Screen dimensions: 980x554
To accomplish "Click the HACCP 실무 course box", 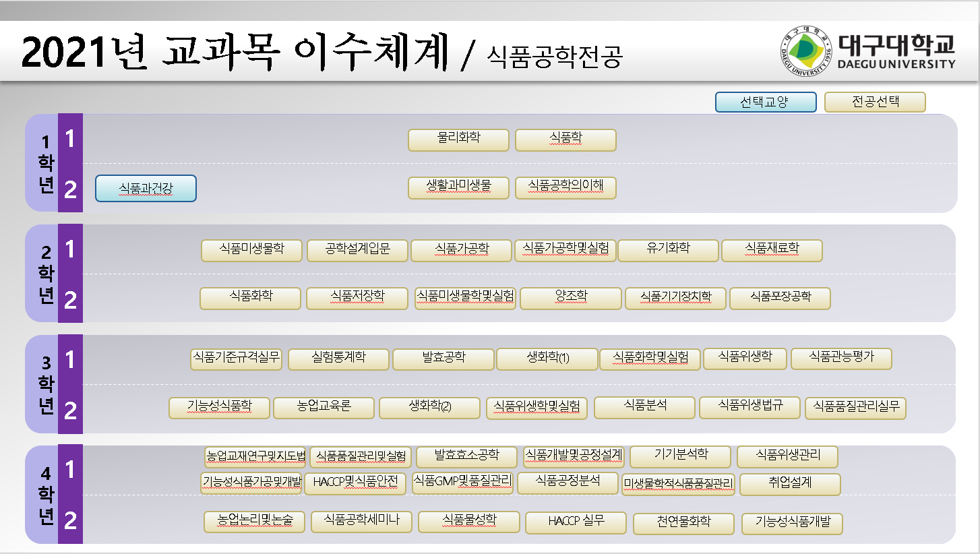I will pos(576,522).
